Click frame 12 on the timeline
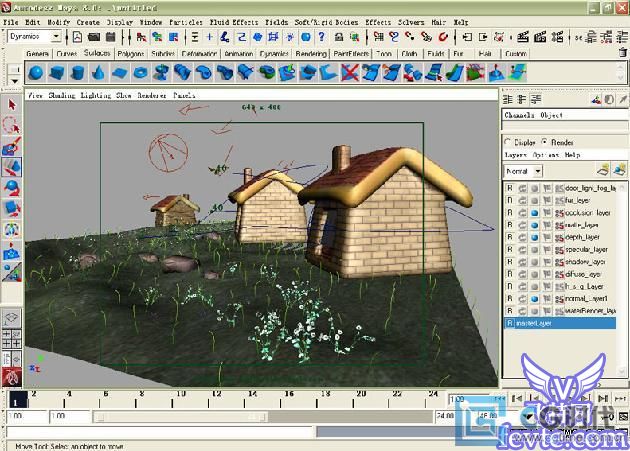630x451 pixels. [217, 399]
